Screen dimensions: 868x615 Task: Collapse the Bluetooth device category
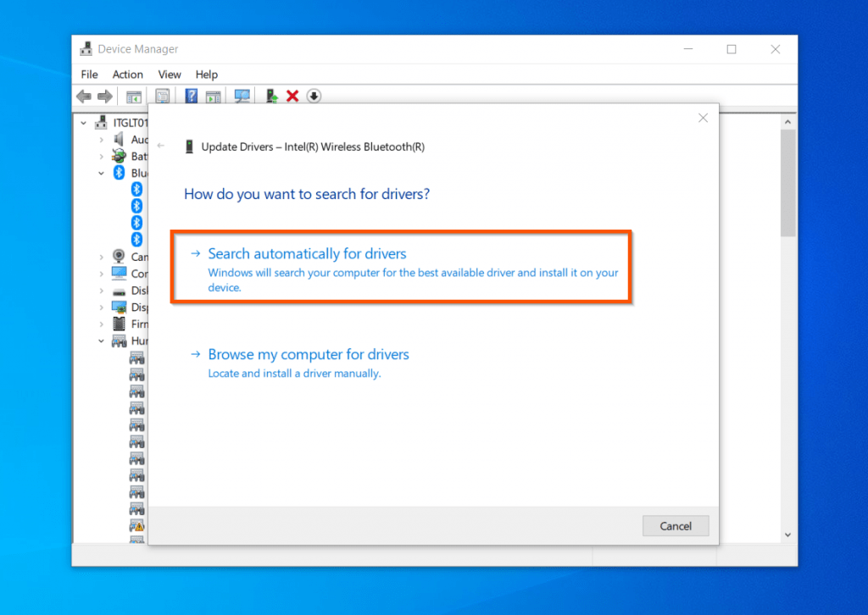coord(101,172)
